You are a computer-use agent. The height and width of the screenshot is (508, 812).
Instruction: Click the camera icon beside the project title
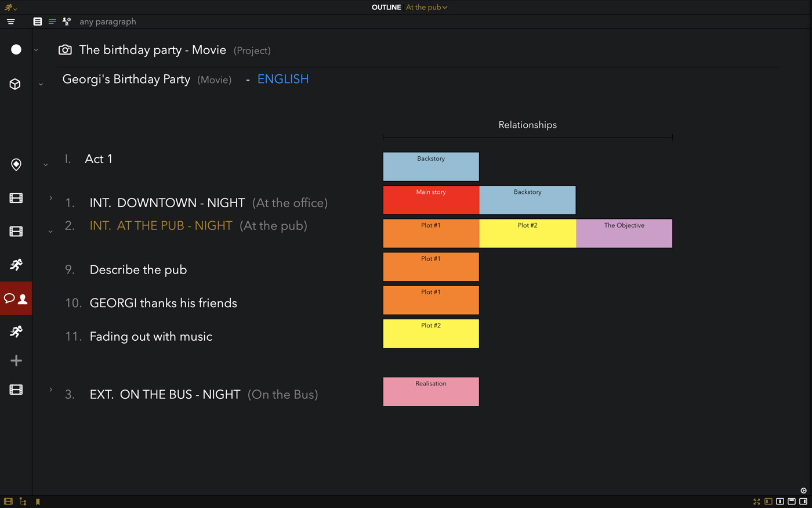pos(65,50)
